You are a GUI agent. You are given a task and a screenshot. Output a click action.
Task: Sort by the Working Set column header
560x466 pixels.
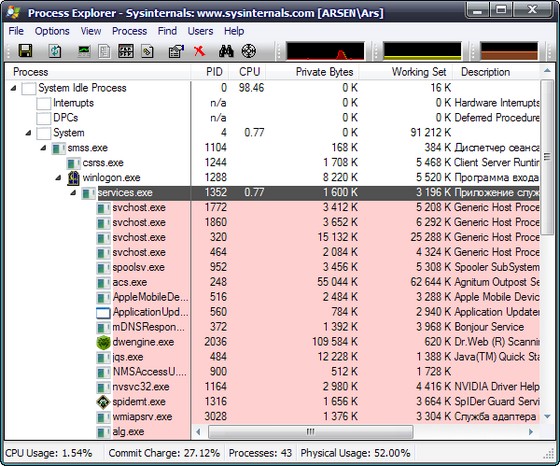point(406,72)
